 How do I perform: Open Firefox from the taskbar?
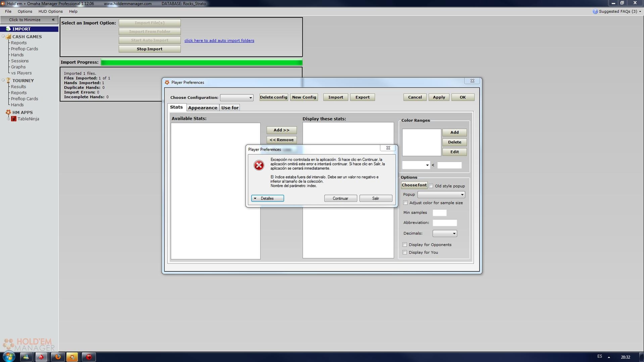pyautogui.click(x=58, y=357)
